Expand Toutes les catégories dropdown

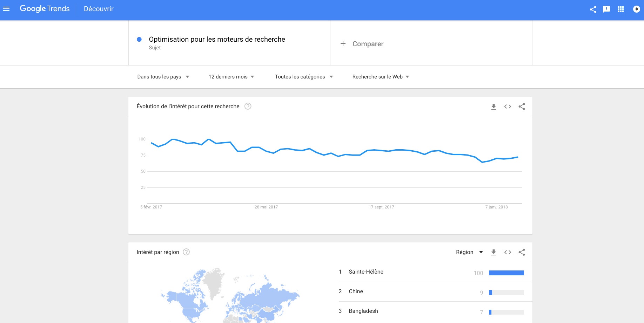pyautogui.click(x=304, y=77)
